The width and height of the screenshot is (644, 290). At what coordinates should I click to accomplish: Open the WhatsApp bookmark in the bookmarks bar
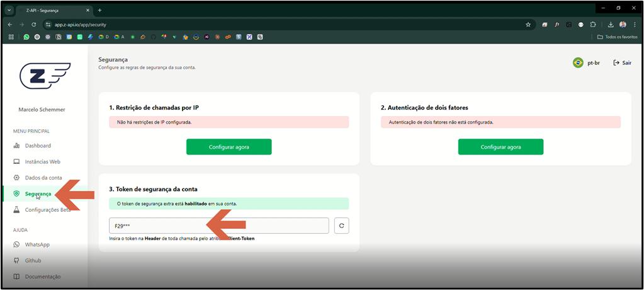(26, 37)
